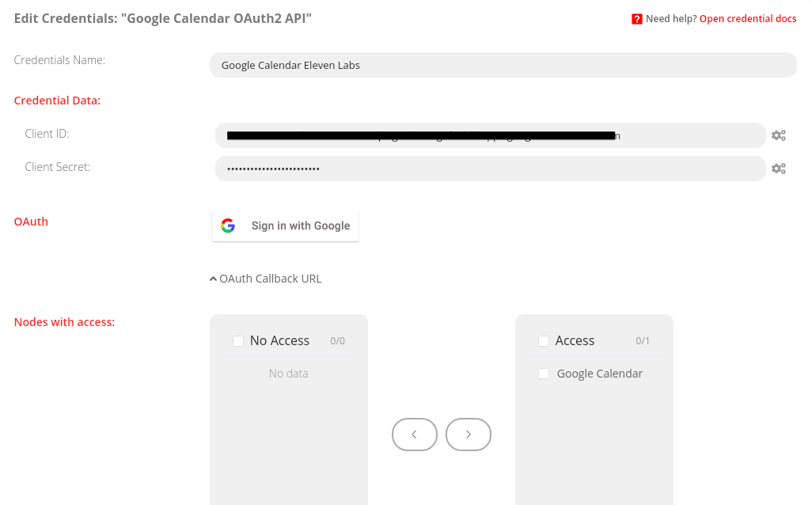Check the No Access select-all checkbox
The image size is (812, 505).
point(238,341)
